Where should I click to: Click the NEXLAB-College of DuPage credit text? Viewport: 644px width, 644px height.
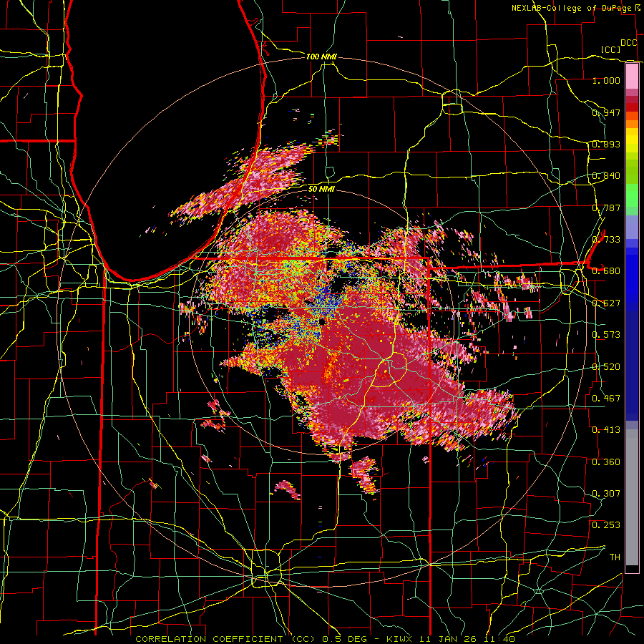tap(571, 8)
